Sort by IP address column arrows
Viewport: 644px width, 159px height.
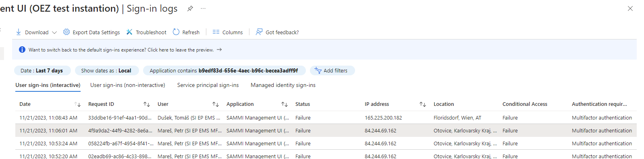423,104
